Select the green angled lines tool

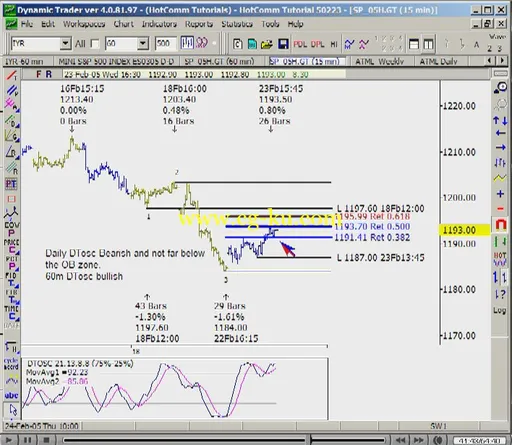[x=11, y=120]
